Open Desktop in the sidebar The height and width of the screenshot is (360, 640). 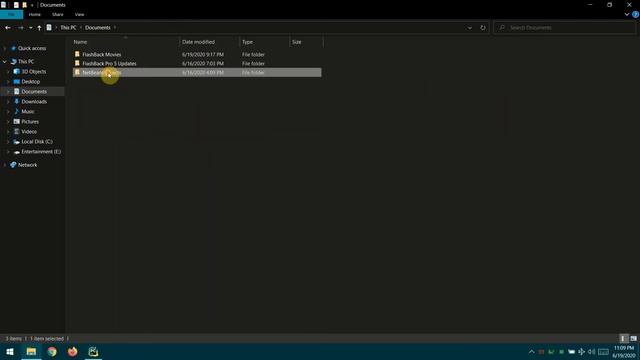pyautogui.click(x=31, y=82)
